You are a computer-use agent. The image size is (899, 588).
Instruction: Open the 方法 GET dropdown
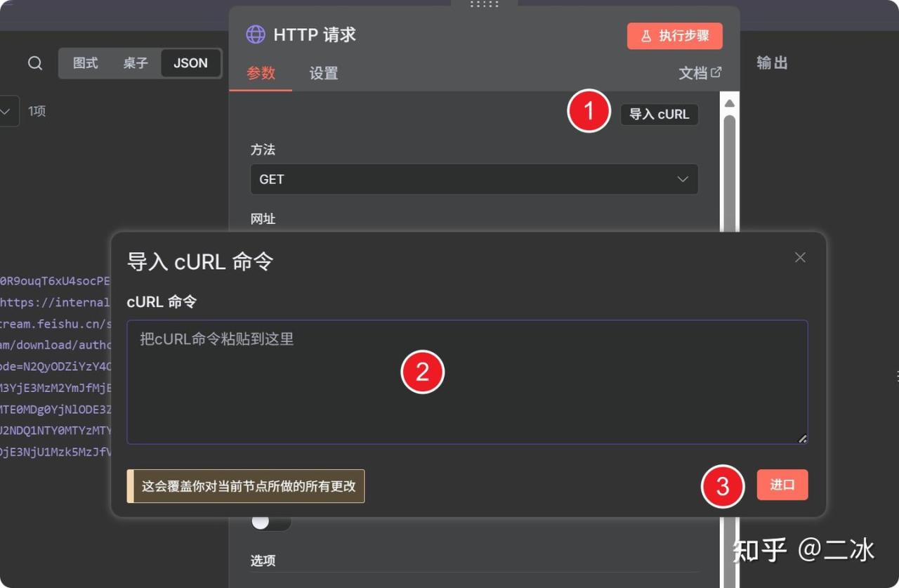[x=474, y=179]
